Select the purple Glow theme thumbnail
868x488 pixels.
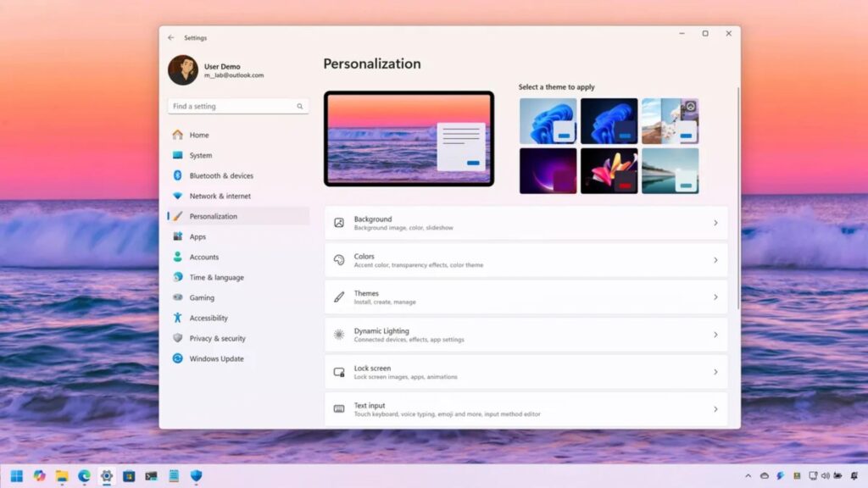548,171
